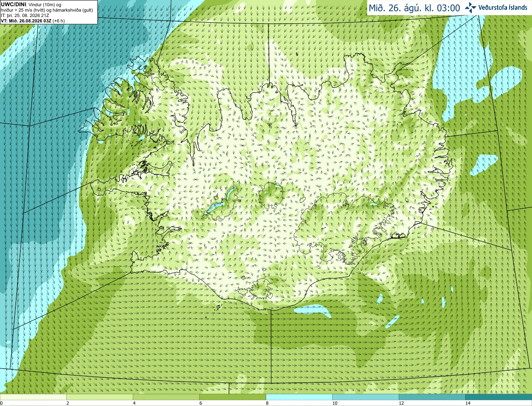Click the UWC/DINI title in info box
Image resolution: width=532 pixels, height=406 pixels.
pyautogui.click(x=13, y=4)
